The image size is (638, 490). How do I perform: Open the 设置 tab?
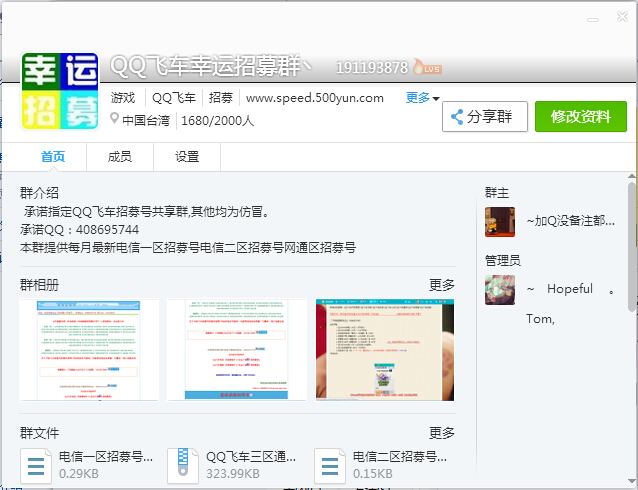tap(187, 157)
